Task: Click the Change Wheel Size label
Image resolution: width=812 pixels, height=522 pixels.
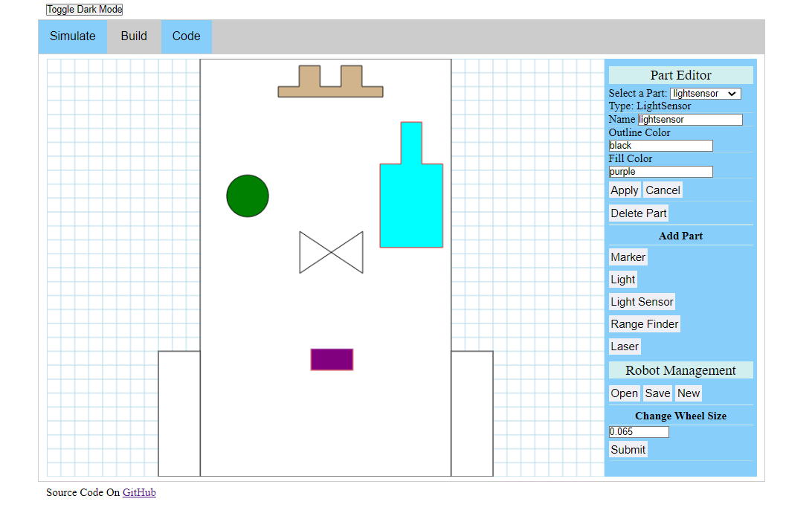Action: [x=681, y=416]
